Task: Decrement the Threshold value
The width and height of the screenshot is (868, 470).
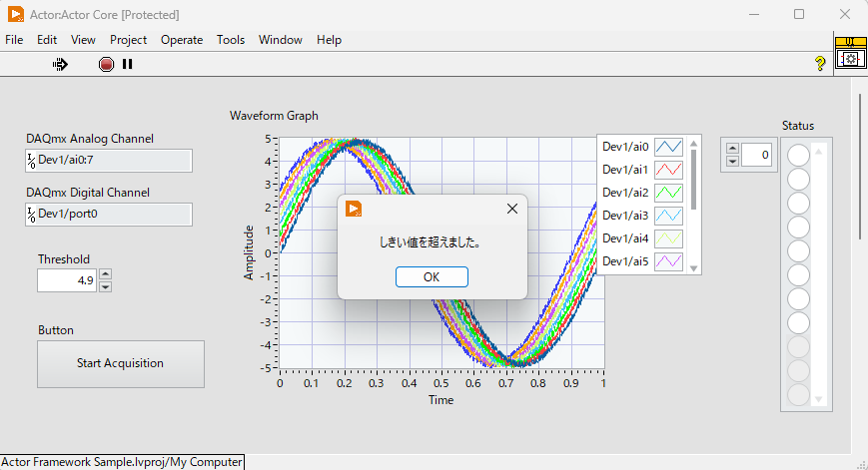Action: (105, 286)
